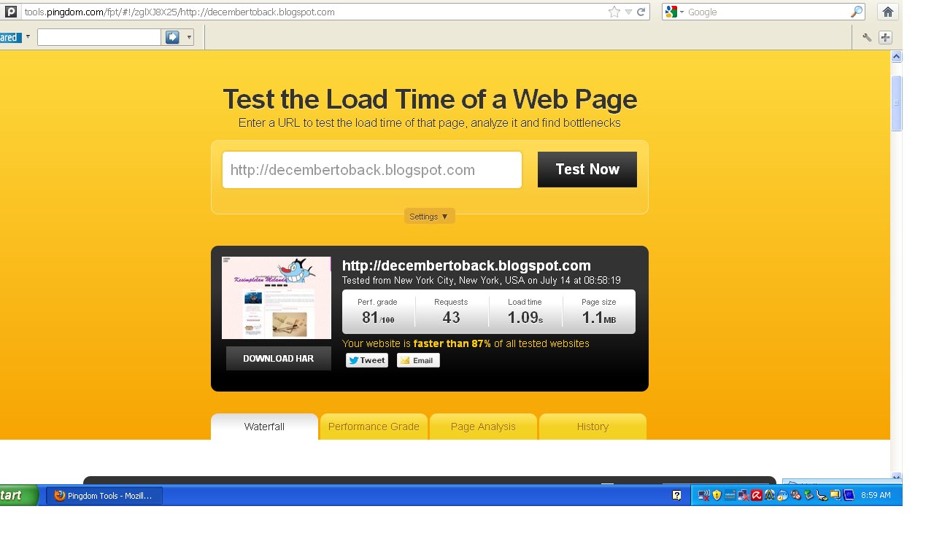Click the magnifying glass search icon
Image resolution: width=934 pixels, height=560 pixels.
[856, 12]
